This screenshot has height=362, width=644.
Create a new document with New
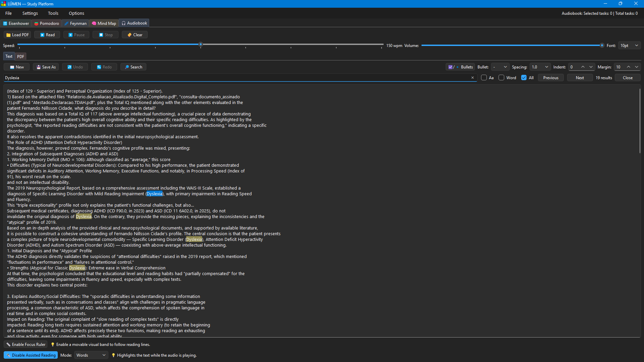[x=17, y=67]
